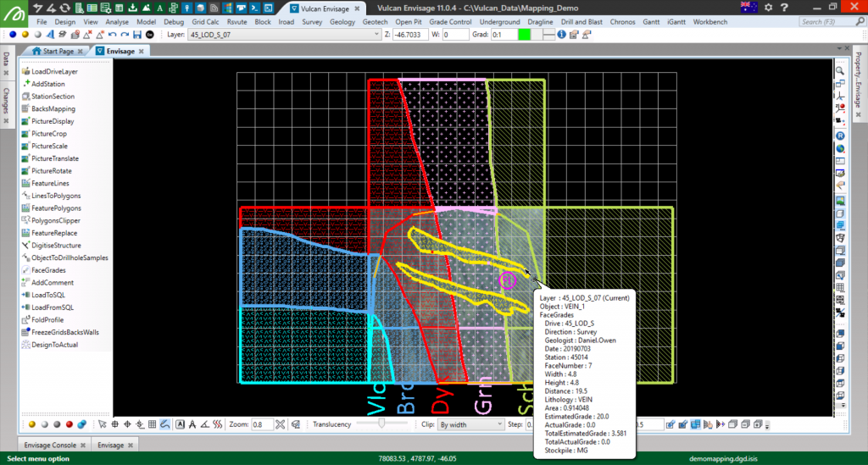This screenshot has width=868, height=465.
Task: Click the Undo arrow icon
Action: (x=113, y=34)
